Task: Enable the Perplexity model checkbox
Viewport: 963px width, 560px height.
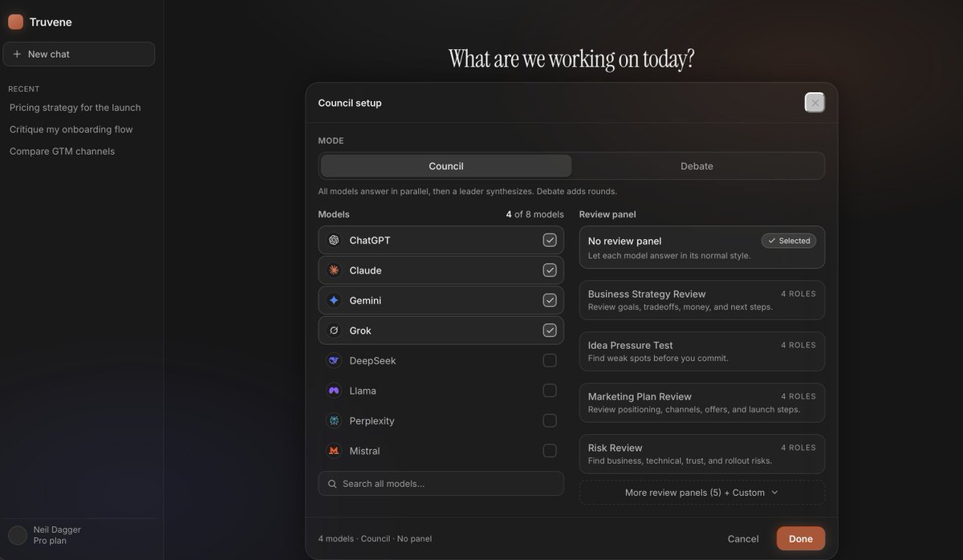Action: pos(550,420)
